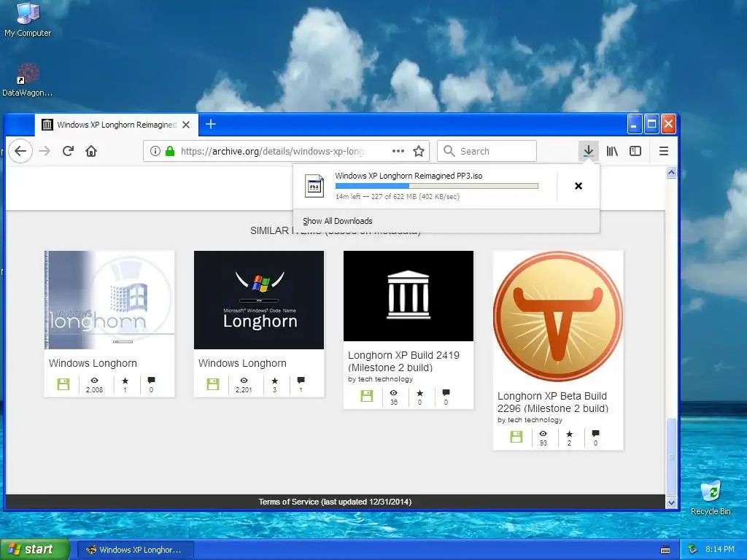Click the forward navigation arrow

(x=44, y=152)
